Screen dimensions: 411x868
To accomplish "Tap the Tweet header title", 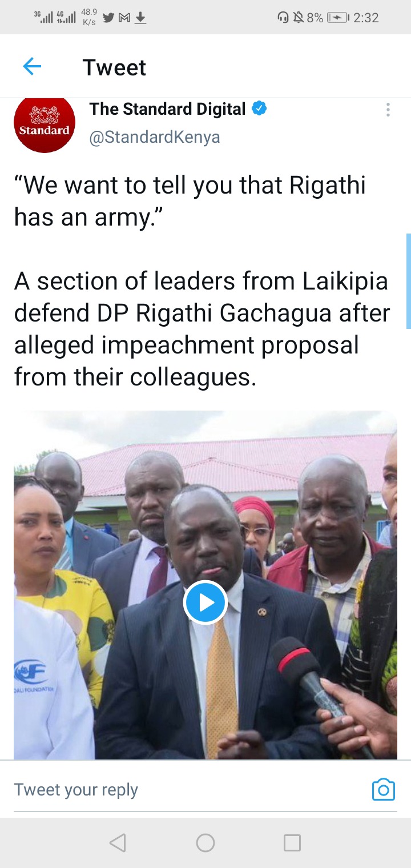I will coord(115,67).
